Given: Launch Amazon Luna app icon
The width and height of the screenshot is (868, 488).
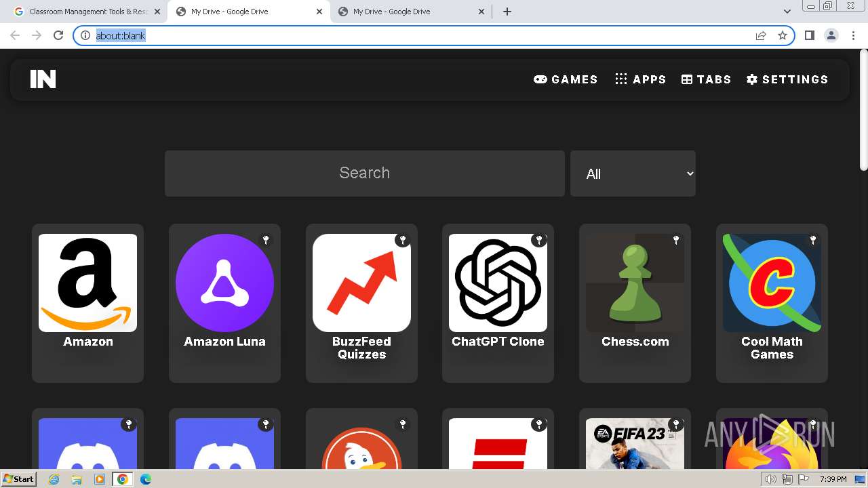Looking at the screenshot, I should pyautogui.click(x=224, y=283).
